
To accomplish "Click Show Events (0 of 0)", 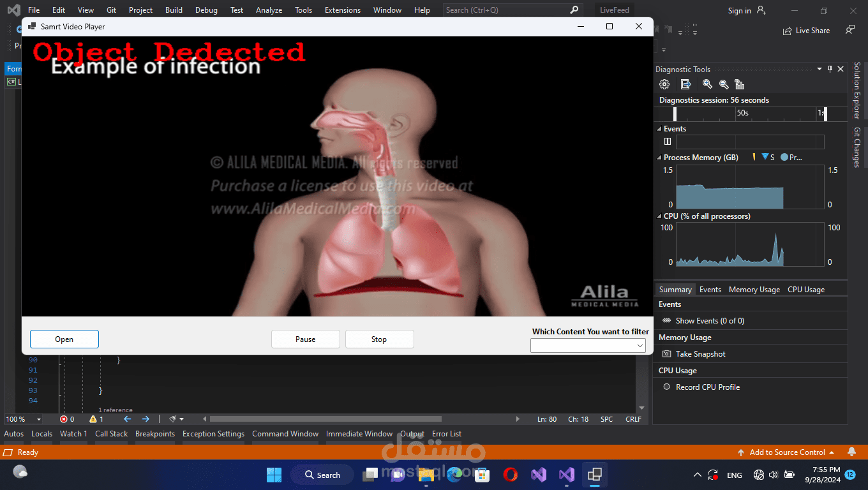I will 710,321.
